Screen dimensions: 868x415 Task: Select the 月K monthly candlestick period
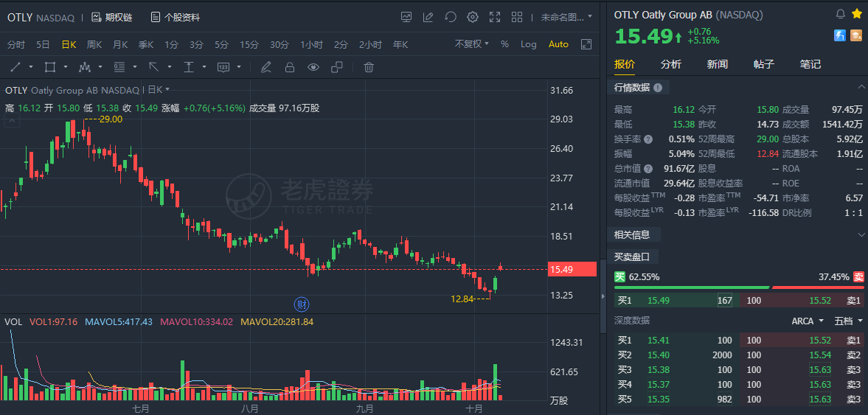(x=120, y=44)
